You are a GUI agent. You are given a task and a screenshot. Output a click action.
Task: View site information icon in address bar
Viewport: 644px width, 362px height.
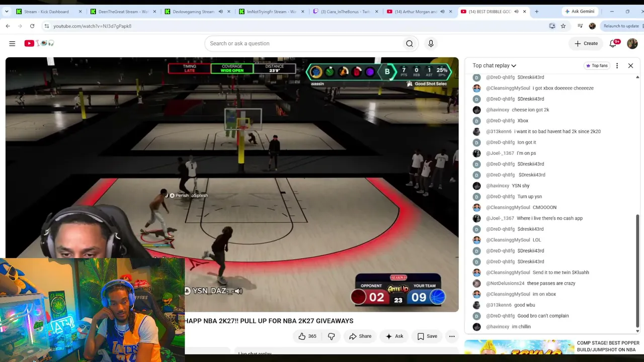[x=46, y=26]
